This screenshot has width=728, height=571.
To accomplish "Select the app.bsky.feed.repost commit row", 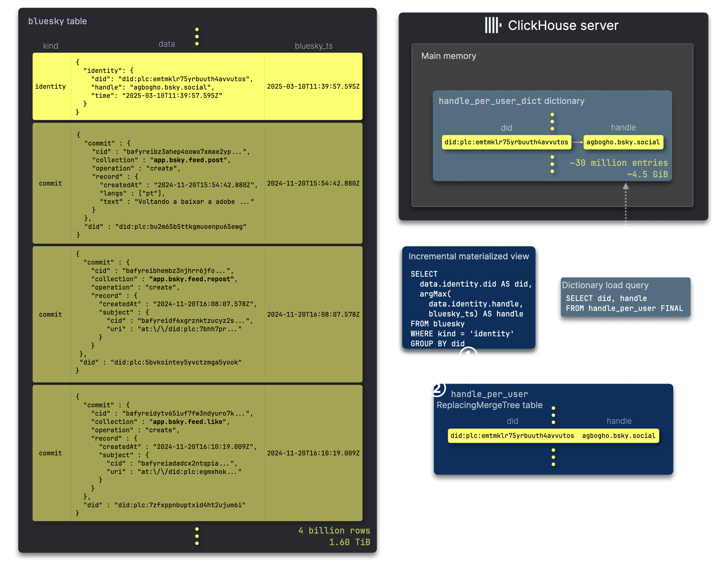I will tap(197, 314).
